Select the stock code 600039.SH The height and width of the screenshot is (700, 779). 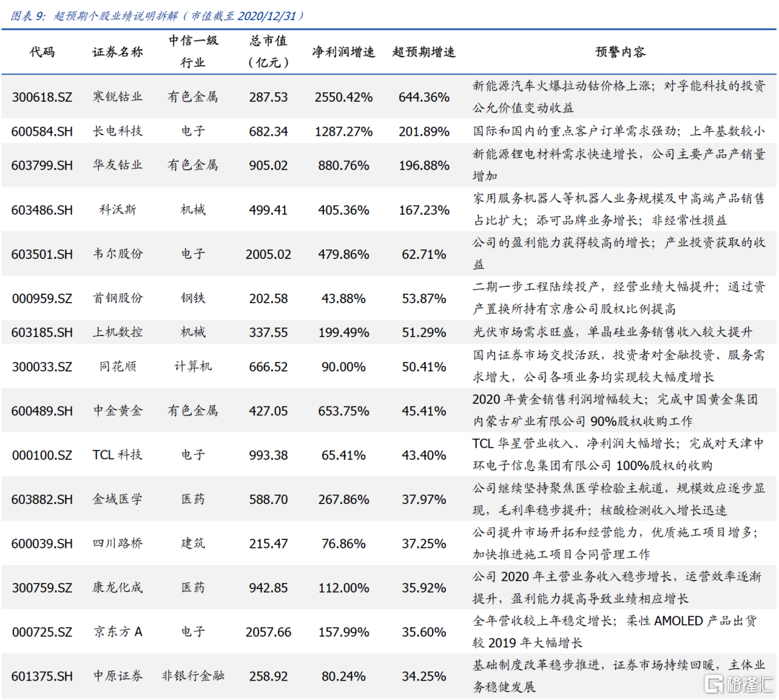coord(42,544)
